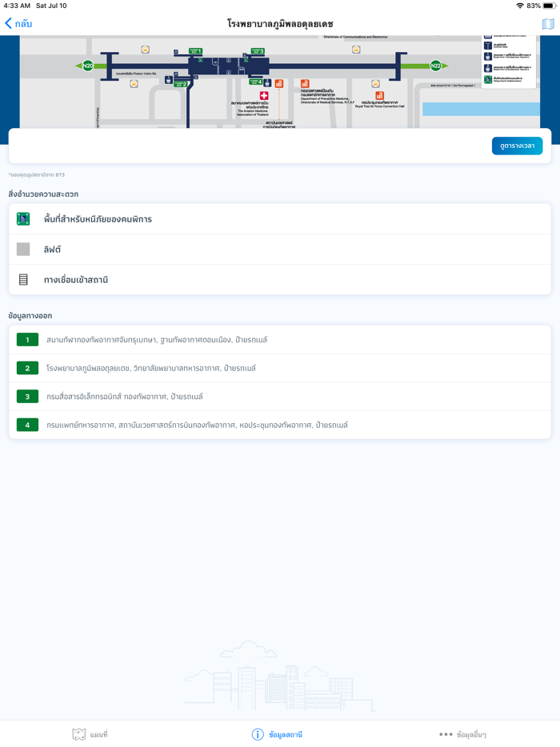Tap the map legend panel
Viewport: 560px width, 747px height.
510,62
